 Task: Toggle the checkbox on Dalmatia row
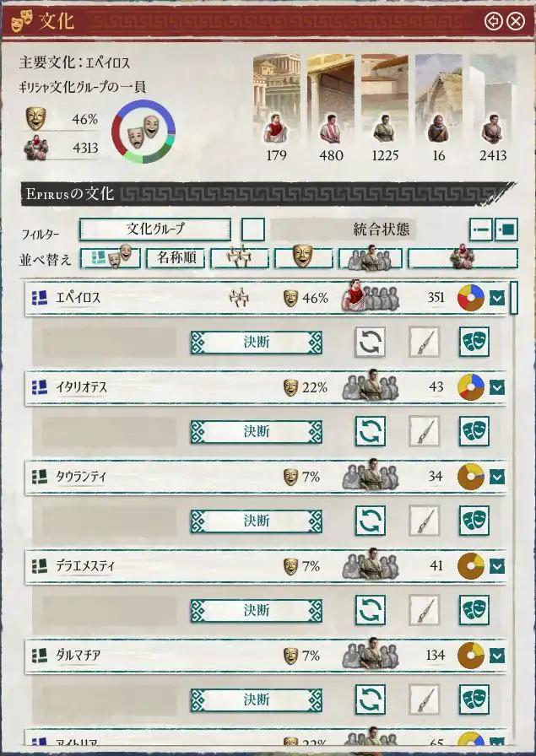tap(497, 656)
